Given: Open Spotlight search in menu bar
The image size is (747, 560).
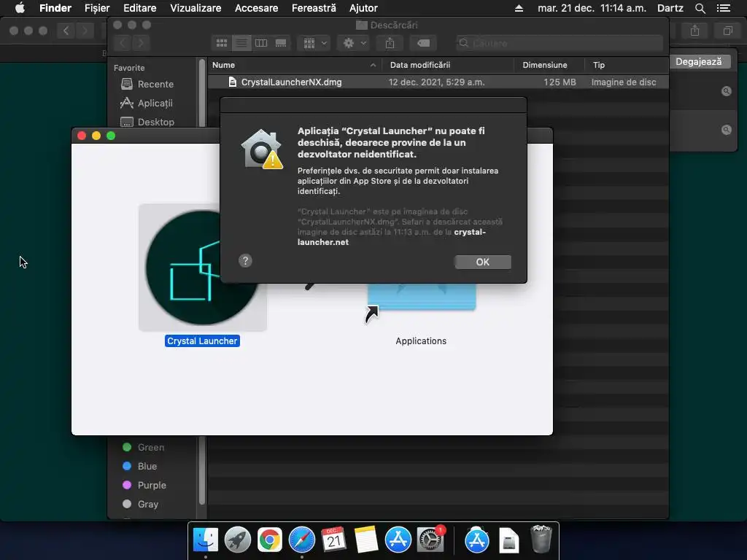Looking at the screenshot, I should [x=700, y=8].
